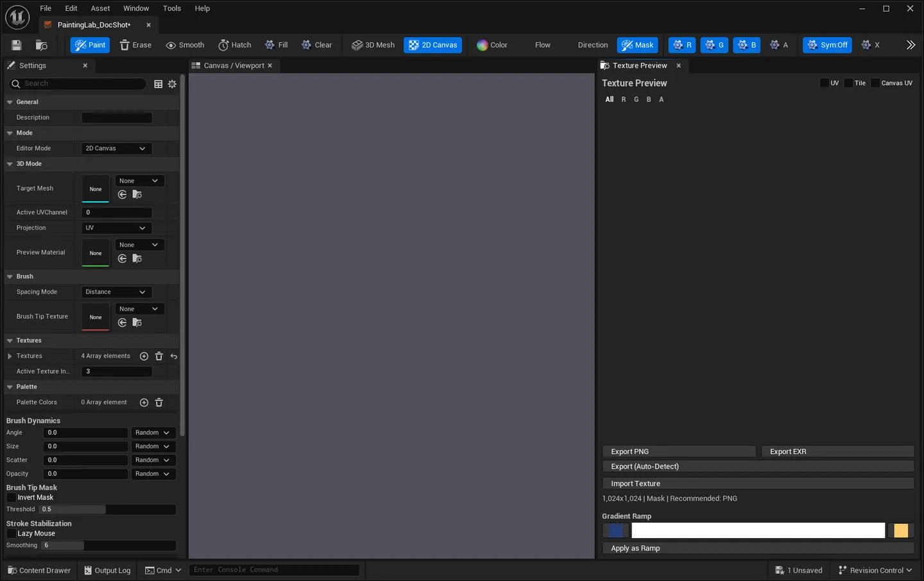Open the Editor Mode dropdown

tap(116, 148)
